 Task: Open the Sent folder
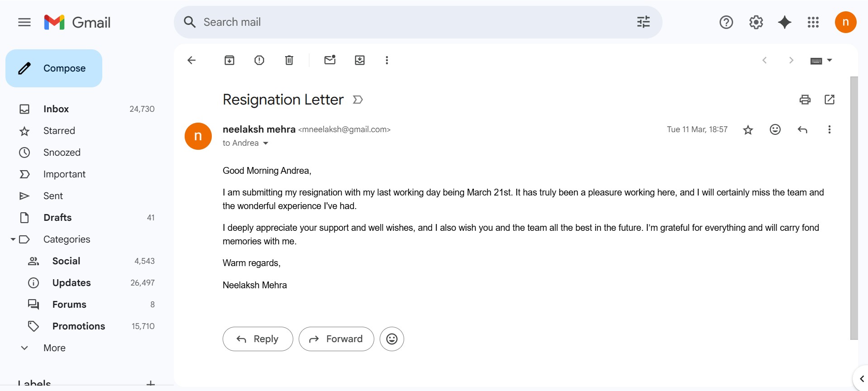click(x=53, y=196)
